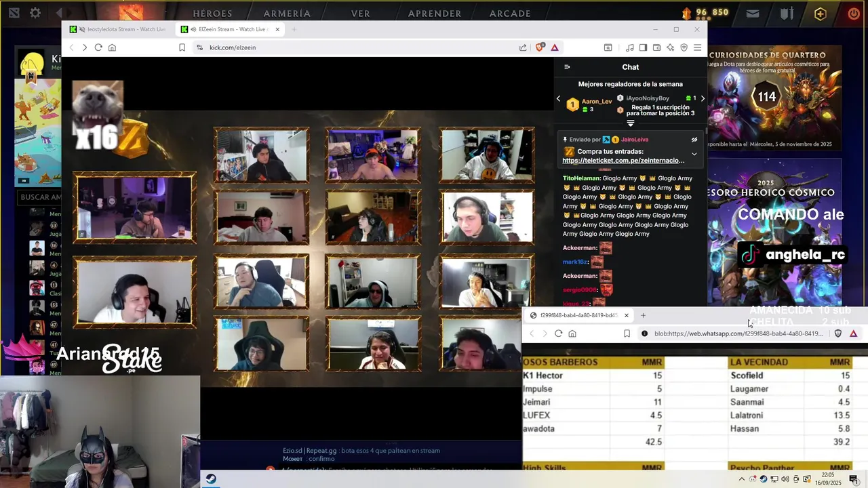Expand the weekly gifters leaderboard

tap(630, 123)
